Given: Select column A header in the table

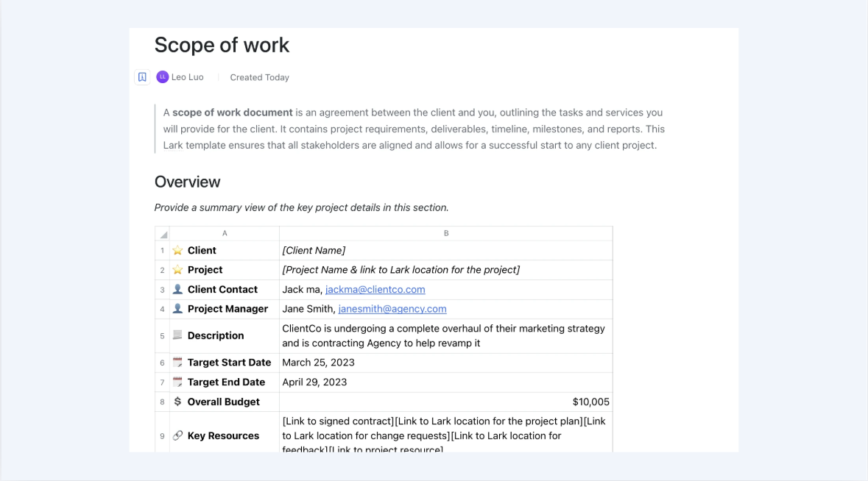Looking at the screenshot, I should (225, 233).
